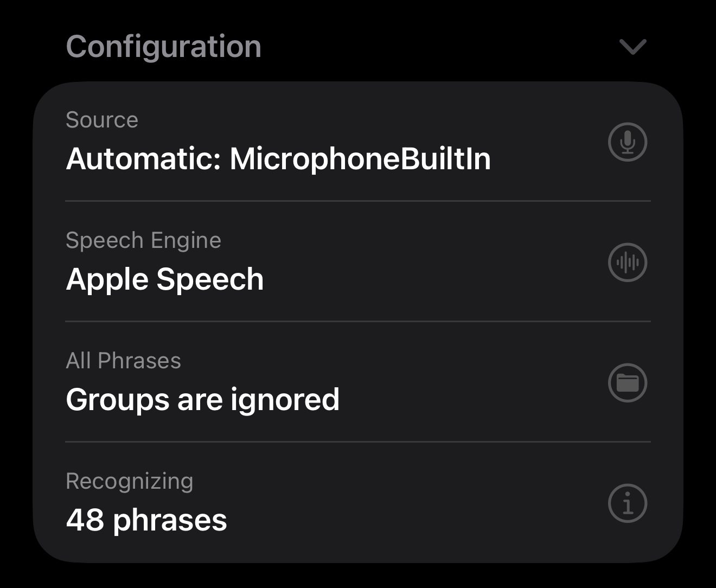View the 48 phrases entry
716x588 pixels.
(146, 520)
